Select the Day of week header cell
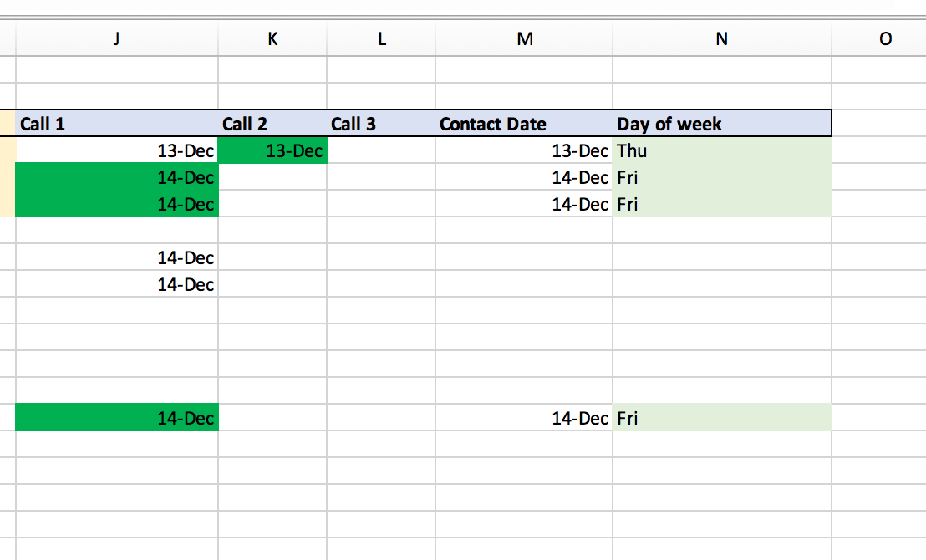The image size is (926, 560). pyautogui.click(x=721, y=124)
